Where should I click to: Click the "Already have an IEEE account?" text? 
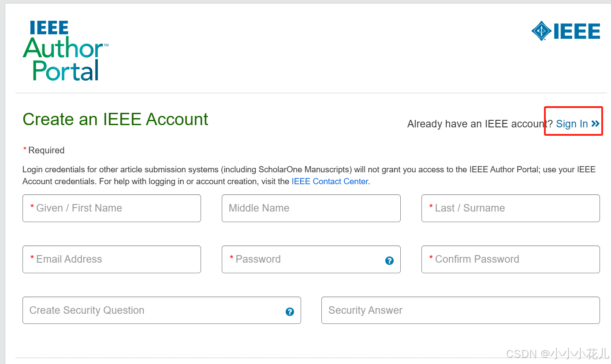coord(480,124)
